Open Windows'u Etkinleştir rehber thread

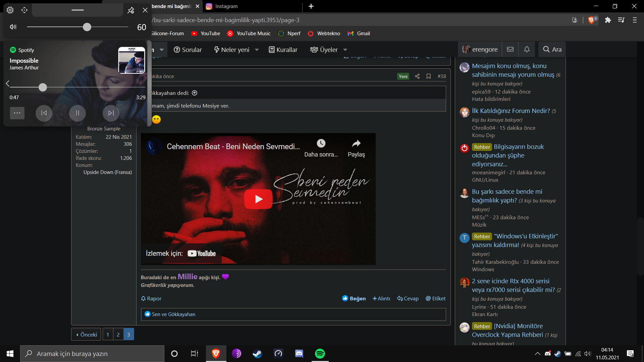coord(515,241)
